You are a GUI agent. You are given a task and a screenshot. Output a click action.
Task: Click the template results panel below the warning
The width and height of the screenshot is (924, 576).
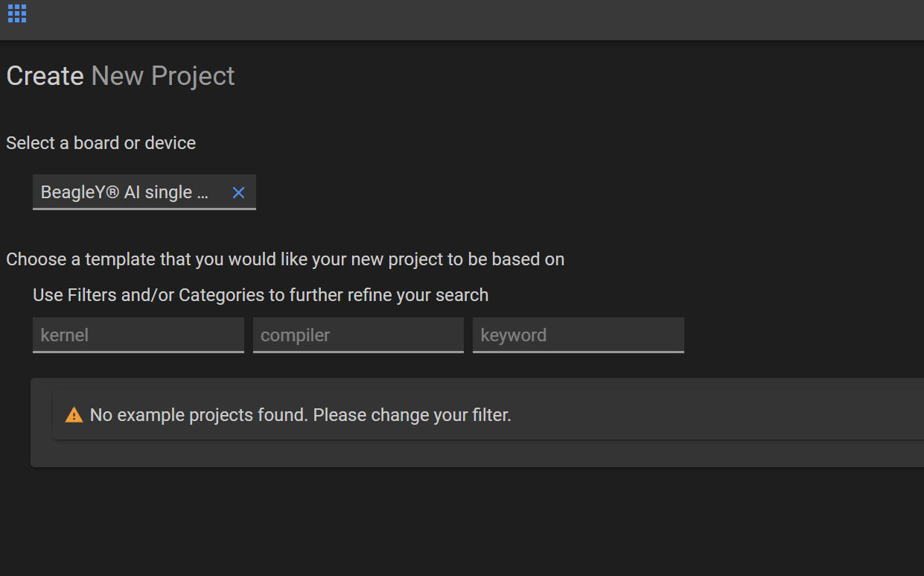click(x=477, y=454)
